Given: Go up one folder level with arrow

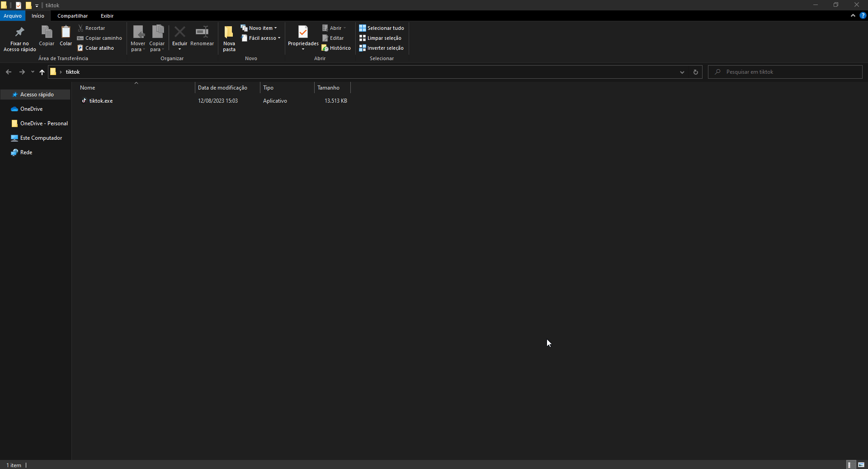Looking at the screenshot, I should point(42,72).
